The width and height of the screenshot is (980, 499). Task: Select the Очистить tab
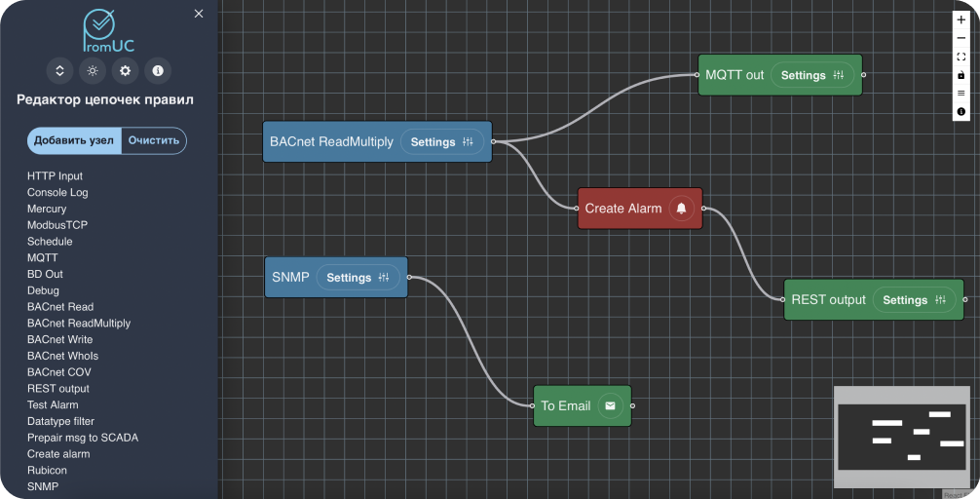pyautogui.click(x=154, y=140)
